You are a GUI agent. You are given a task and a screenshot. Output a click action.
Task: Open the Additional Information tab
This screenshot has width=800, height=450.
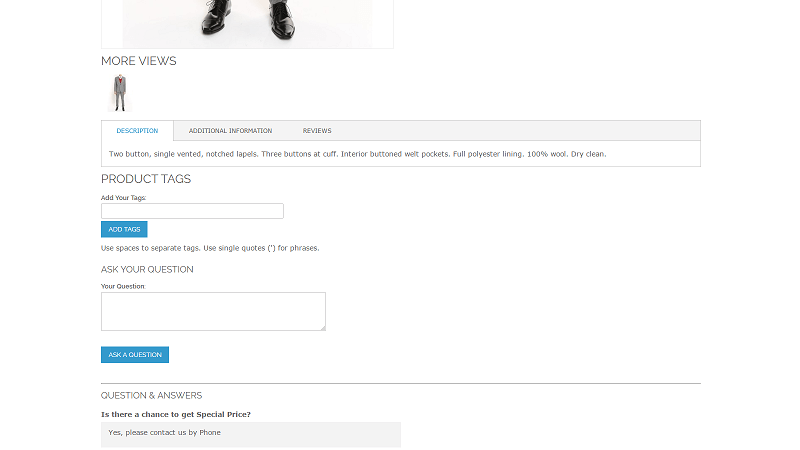(231, 131)
